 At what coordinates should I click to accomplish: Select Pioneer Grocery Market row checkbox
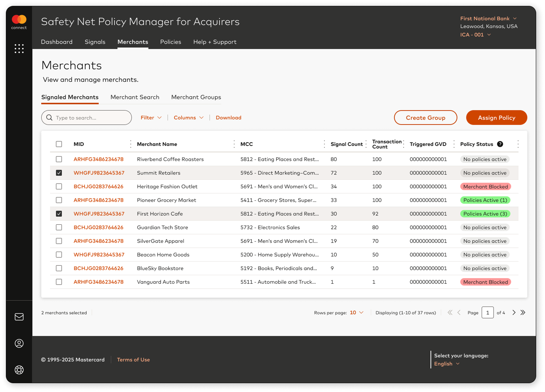click(x=59, y=200)
